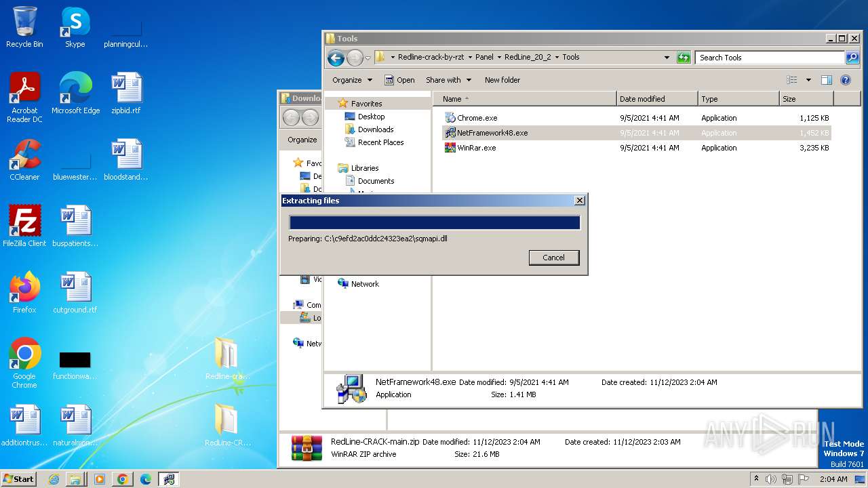
Task: Sort files by the Name column
Action: click(x=526, y=99)
